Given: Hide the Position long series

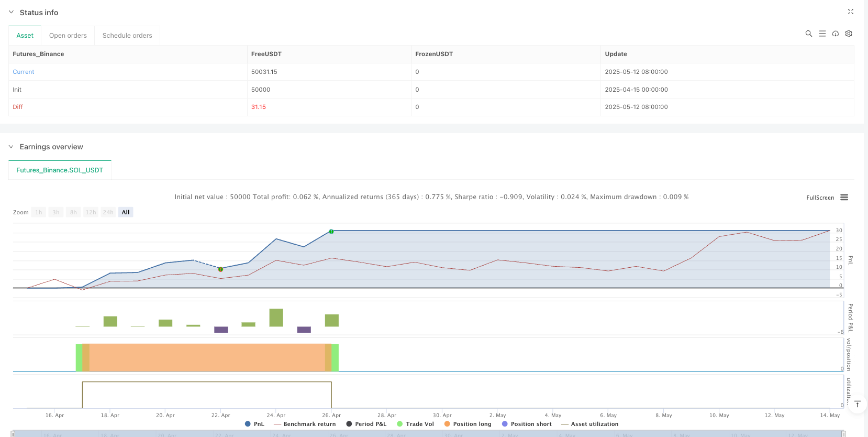Looking at the screenshot, I should pyautogui.click(x=468, y=424).
